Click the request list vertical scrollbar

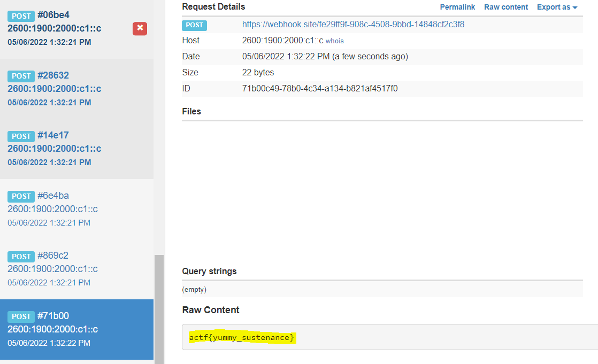(x=159, y=305)
